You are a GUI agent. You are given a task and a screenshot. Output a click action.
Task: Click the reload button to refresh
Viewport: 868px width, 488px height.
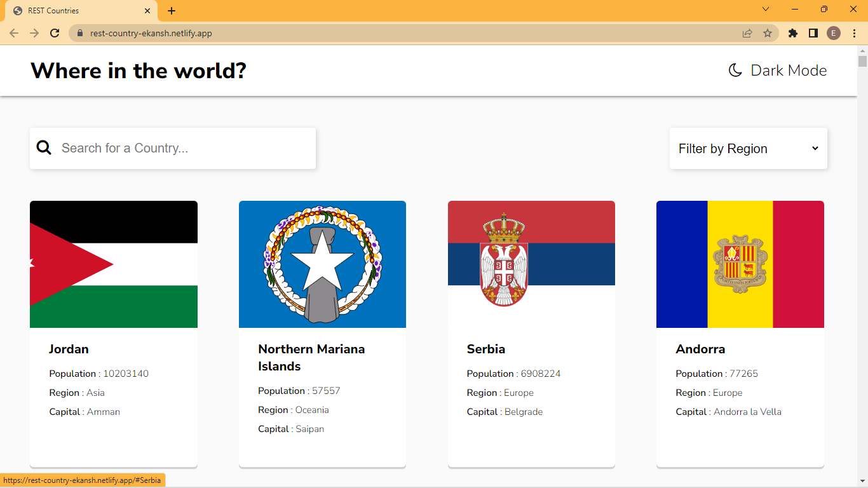coord(55,32)
